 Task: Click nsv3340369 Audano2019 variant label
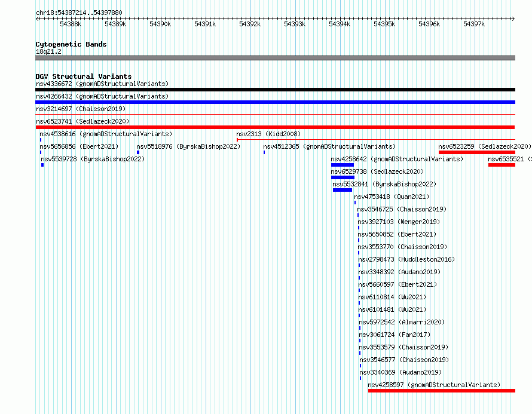point(400,372)
